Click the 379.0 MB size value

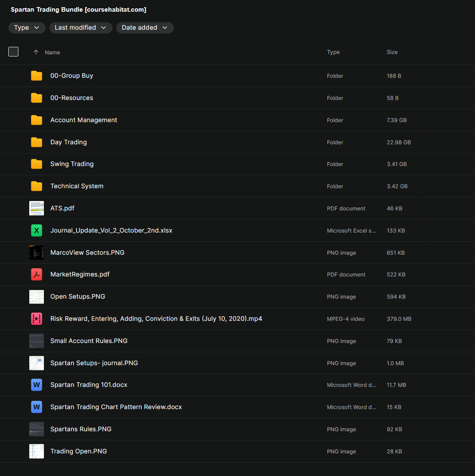tap(399, 319)
